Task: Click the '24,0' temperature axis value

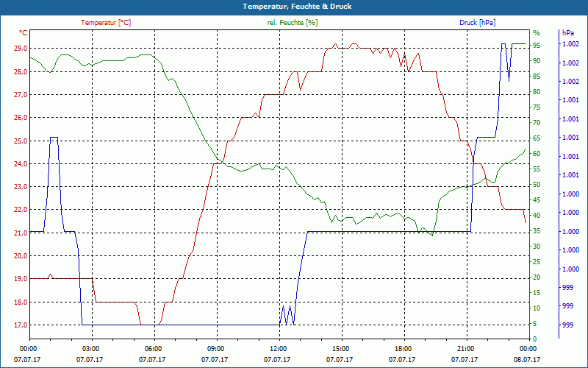Action: (21, 163)
